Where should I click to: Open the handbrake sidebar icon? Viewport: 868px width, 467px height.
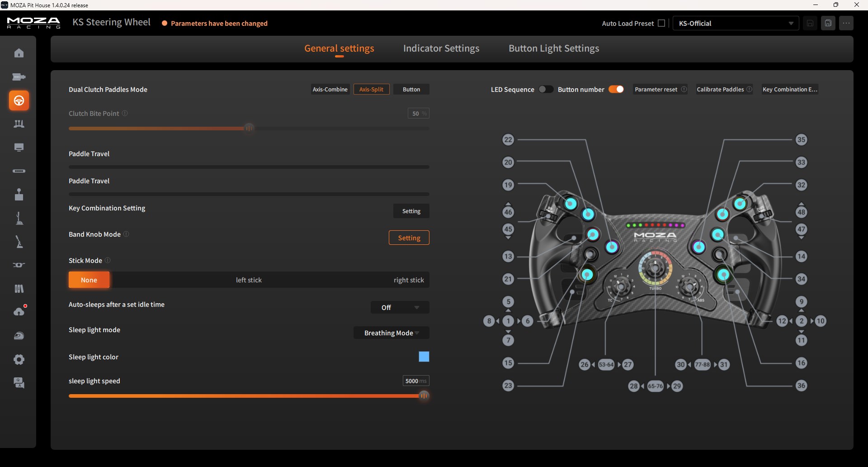tap(19, 242)
